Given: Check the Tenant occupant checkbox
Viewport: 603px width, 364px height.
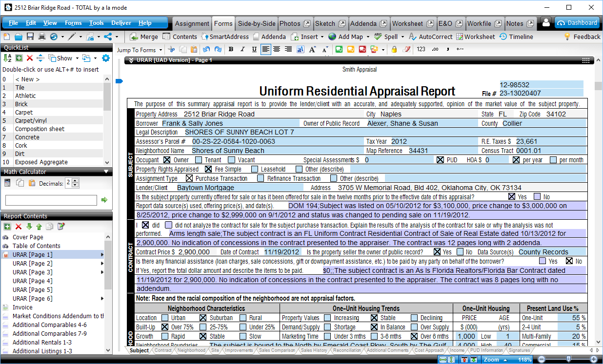Looking at the screenshot, I should pyautogui.click(x=199, y=160).
